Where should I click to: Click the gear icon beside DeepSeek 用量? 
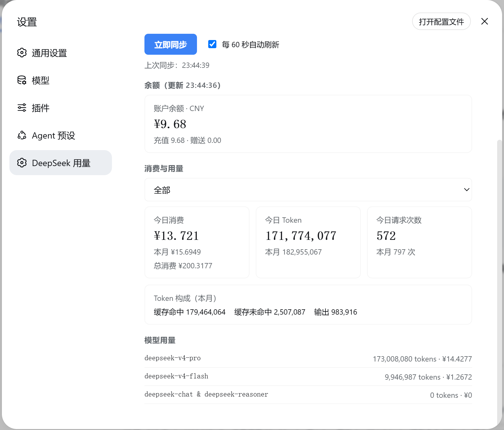coord(22,163)
